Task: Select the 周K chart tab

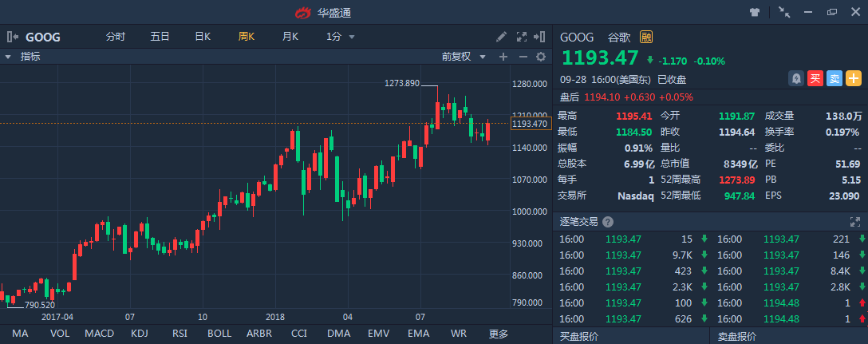Action: [247, 38]
